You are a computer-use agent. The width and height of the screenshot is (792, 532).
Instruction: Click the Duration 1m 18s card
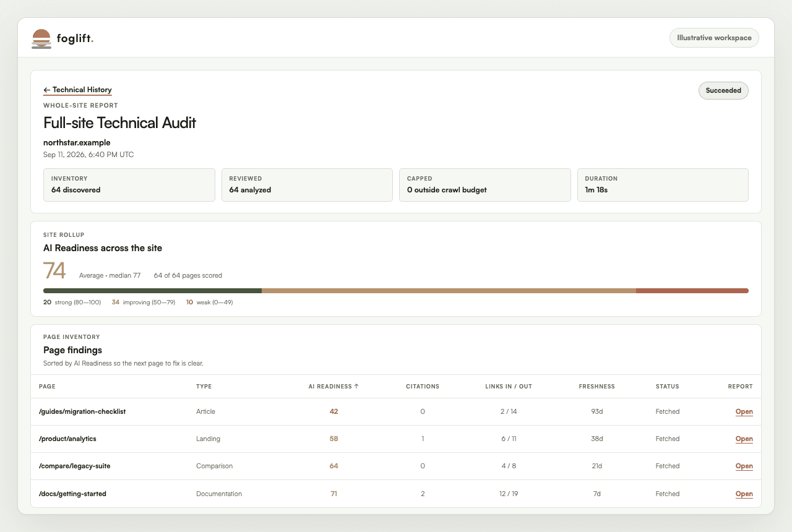[663, 185]
